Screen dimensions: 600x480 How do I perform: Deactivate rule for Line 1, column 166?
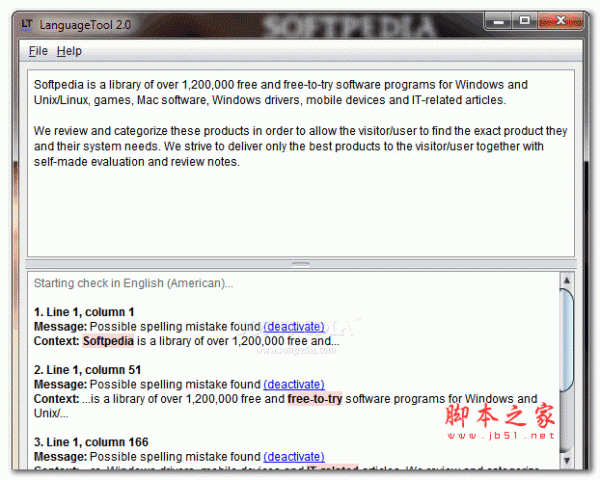[x=294, y=457]
